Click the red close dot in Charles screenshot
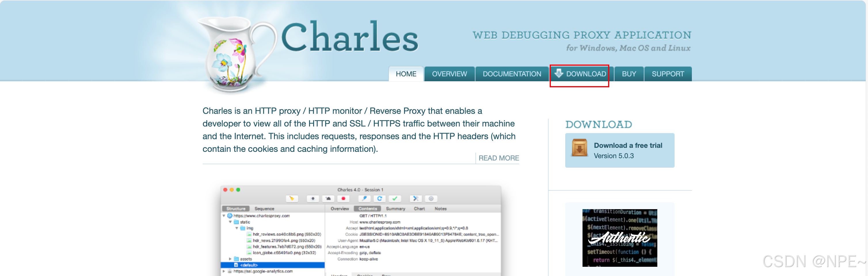 tap(225, 190)
